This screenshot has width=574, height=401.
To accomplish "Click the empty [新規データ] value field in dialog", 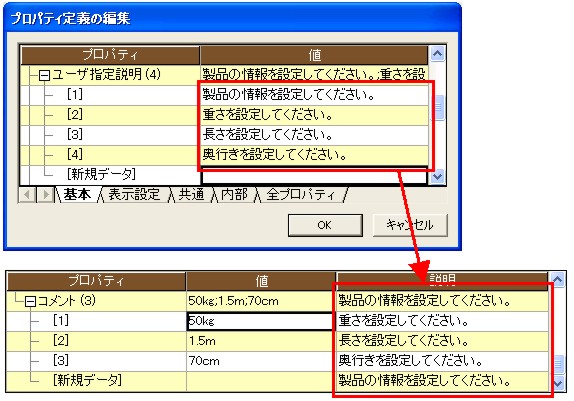I will point(314,176).
